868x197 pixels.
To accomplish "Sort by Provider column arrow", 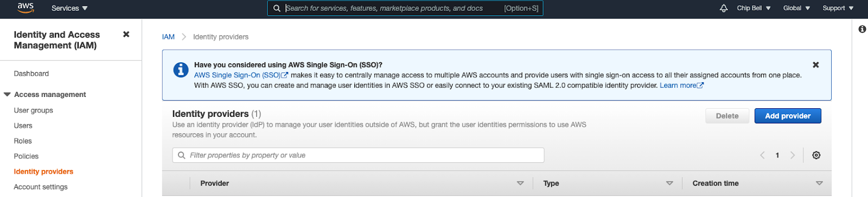I will click(x=520, y=183).
